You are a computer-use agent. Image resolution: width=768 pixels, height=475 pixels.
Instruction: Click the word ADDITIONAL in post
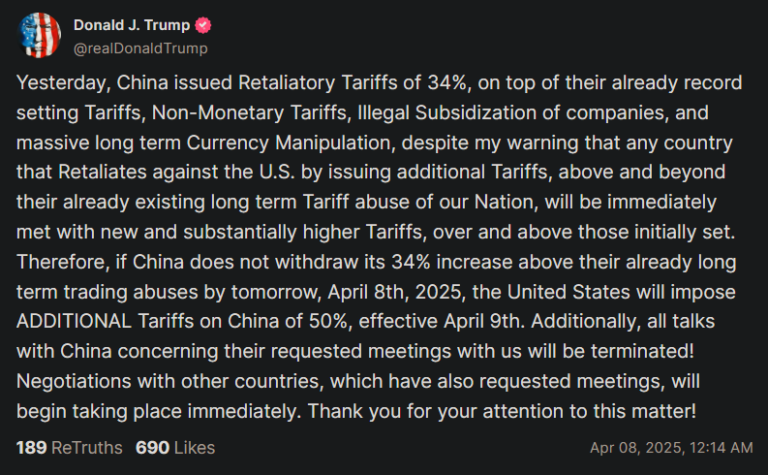click(74, 322)
